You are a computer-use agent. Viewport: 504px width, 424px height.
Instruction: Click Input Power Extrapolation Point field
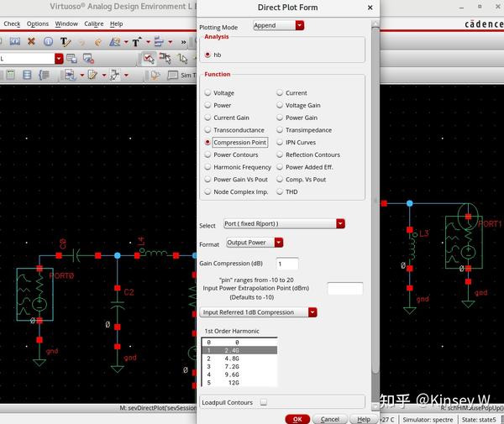[x=345, y=289]
